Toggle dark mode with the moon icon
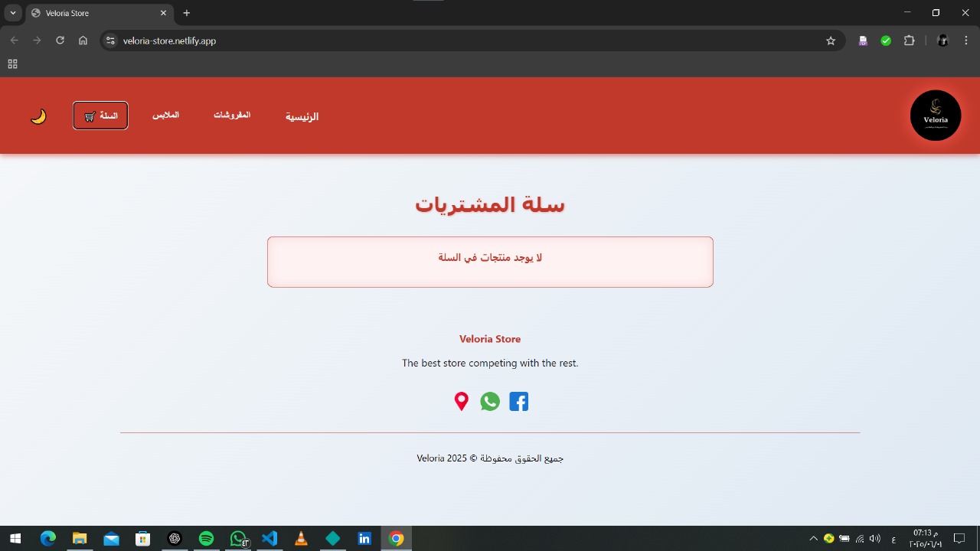This screenshot has height=551, width=980. (x=38, y=116)
